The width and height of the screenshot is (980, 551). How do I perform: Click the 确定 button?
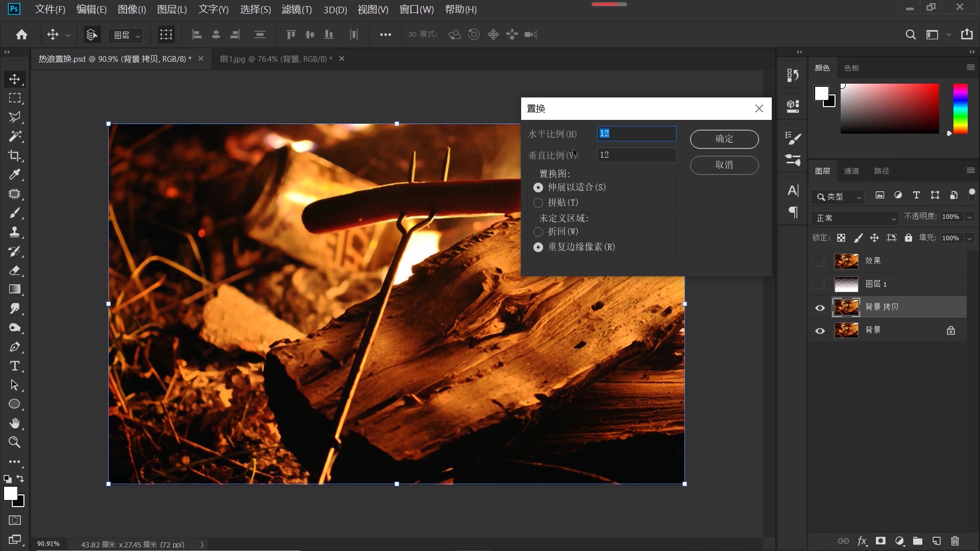(x=724, y=139)
